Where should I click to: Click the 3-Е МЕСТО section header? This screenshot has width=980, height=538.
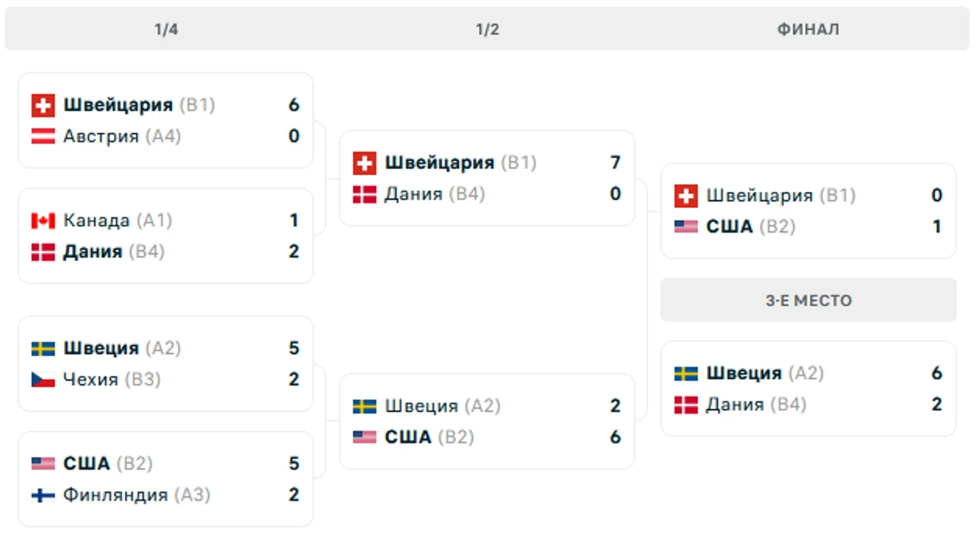[x=808, y=300]
